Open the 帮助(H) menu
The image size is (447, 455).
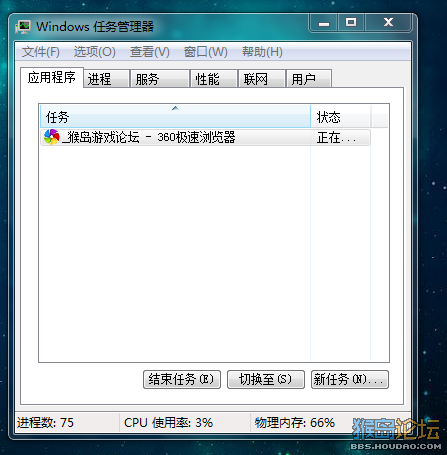[x=262, y=52]
